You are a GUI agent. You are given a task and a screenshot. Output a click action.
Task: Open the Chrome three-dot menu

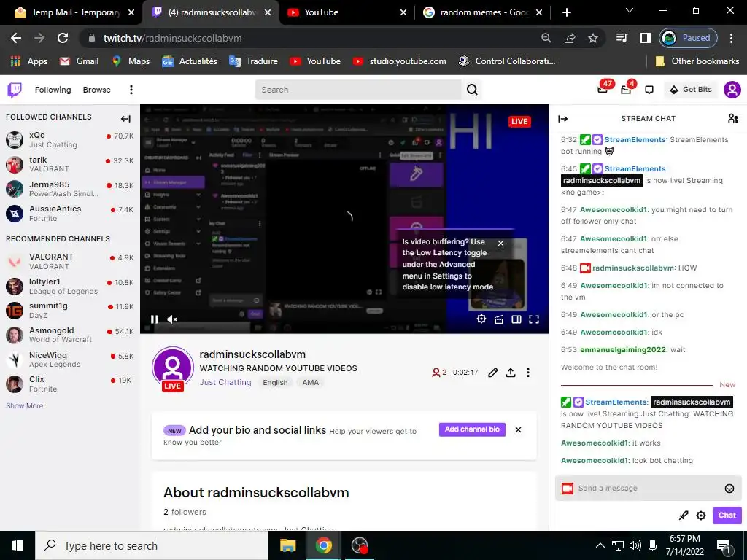[x=731, y=38]
